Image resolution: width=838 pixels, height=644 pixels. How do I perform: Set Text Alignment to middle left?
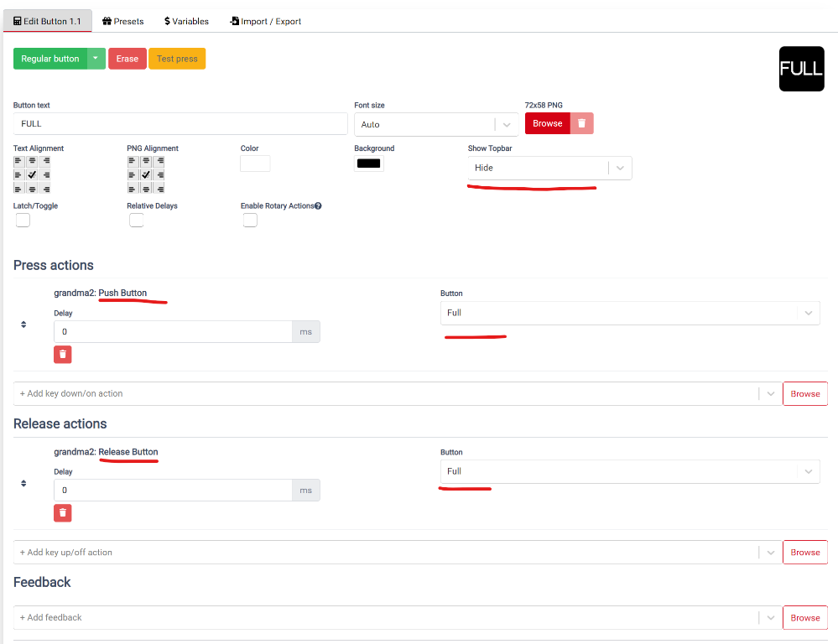click(x=19, y=174)
